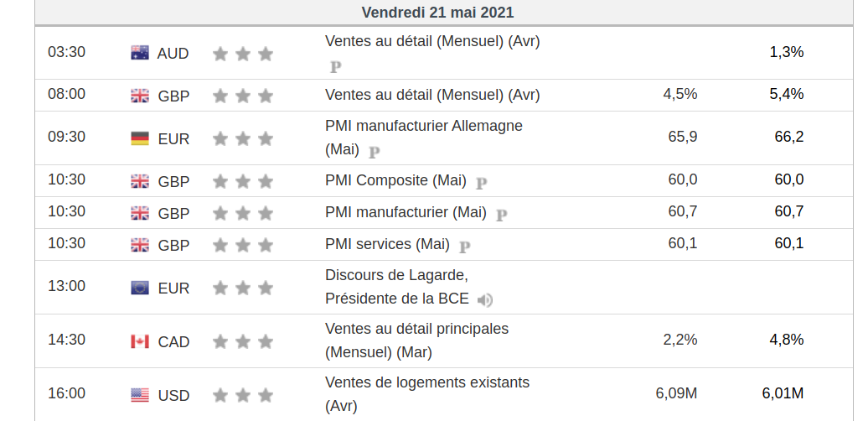Click the P icon next to PMI services

[465, 247]
